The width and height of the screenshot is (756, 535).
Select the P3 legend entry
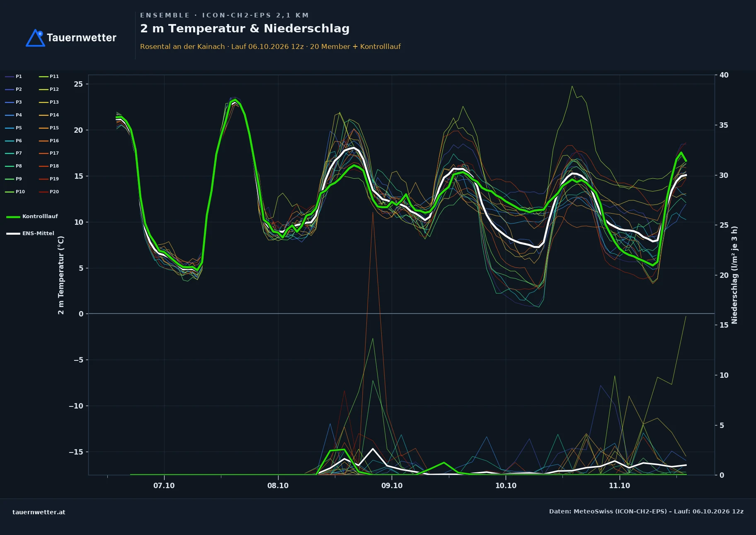pyautogui.click(x=14, y=102)
